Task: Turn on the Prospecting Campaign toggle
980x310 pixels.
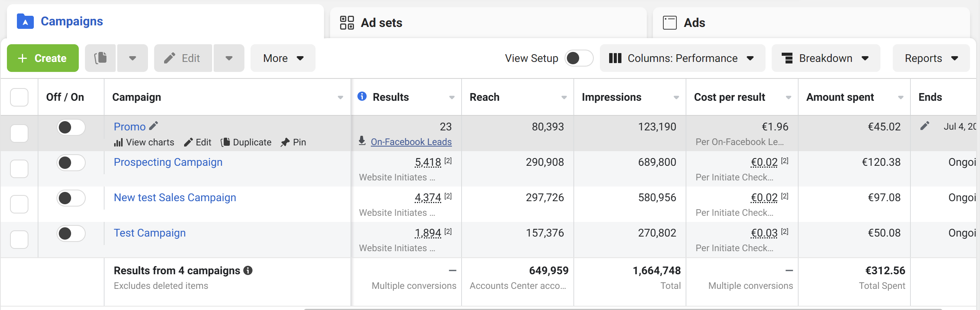Action: point(71,163)
